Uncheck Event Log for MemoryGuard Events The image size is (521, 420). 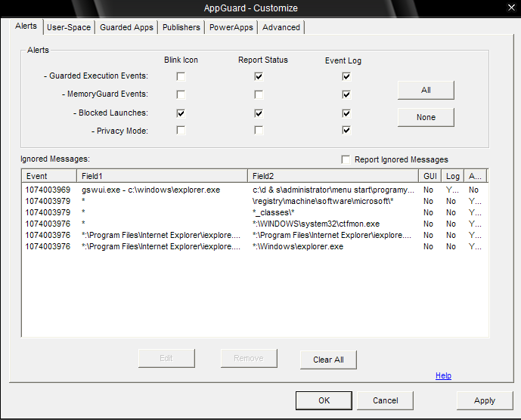(346, 94)
